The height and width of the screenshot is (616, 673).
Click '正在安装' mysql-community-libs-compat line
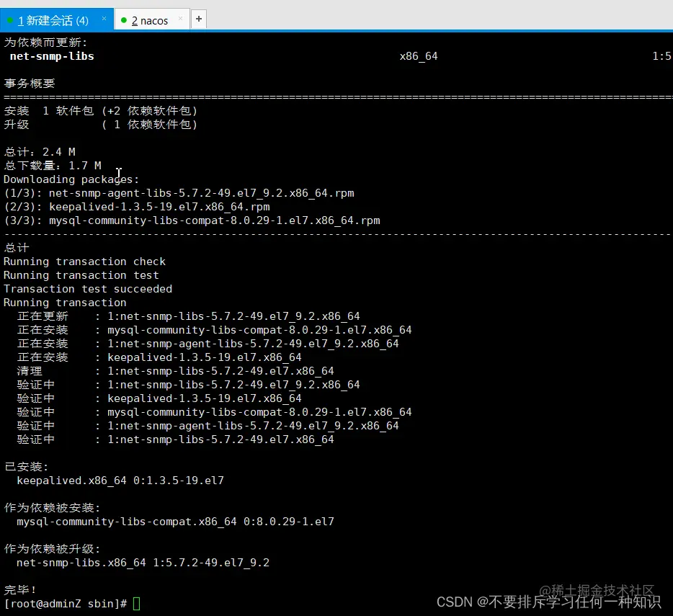pos(214,330)
